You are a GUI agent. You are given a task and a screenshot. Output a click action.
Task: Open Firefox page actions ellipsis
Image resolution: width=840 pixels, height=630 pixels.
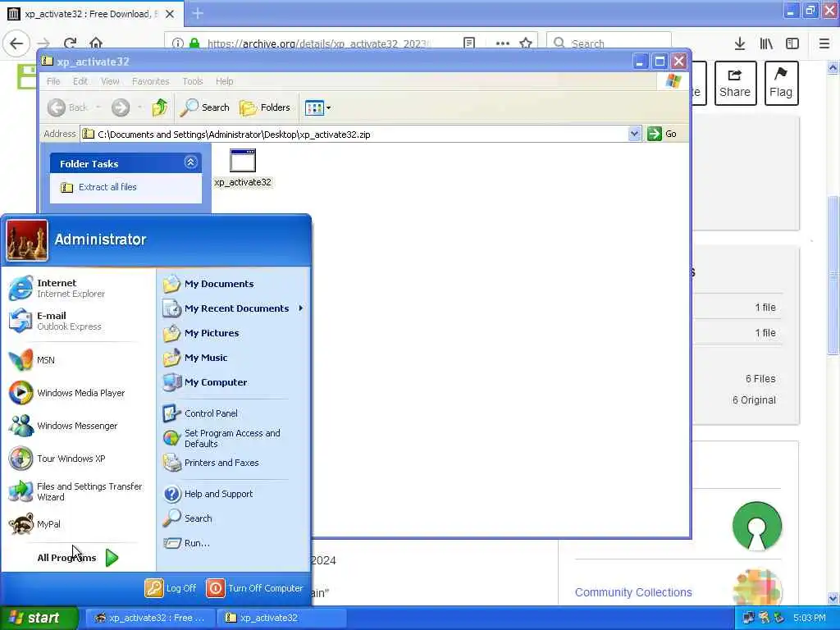coord(503,43)
